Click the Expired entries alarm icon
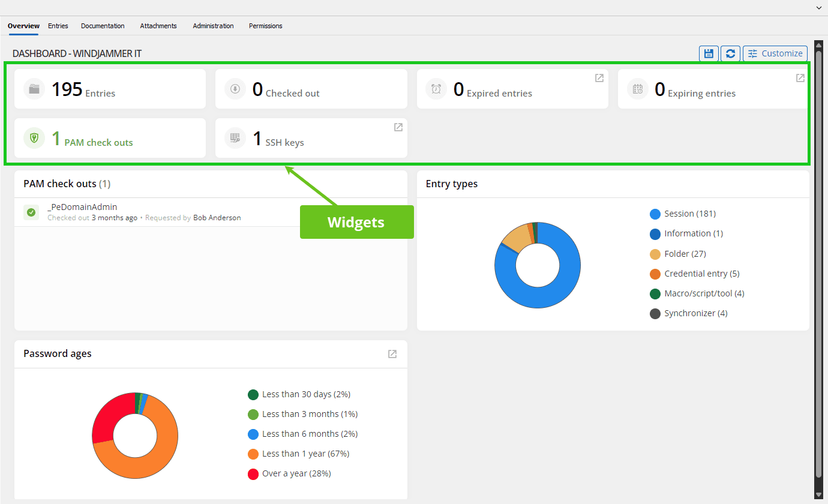 (436, 89)
